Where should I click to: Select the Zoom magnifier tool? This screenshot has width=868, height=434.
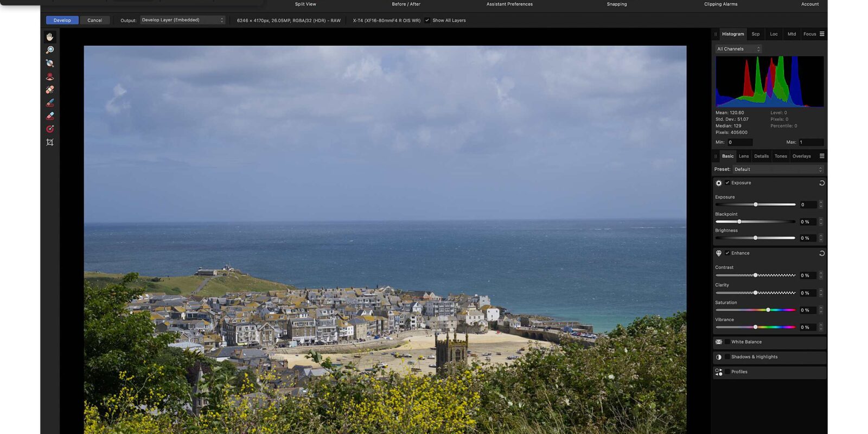(50, 50)
